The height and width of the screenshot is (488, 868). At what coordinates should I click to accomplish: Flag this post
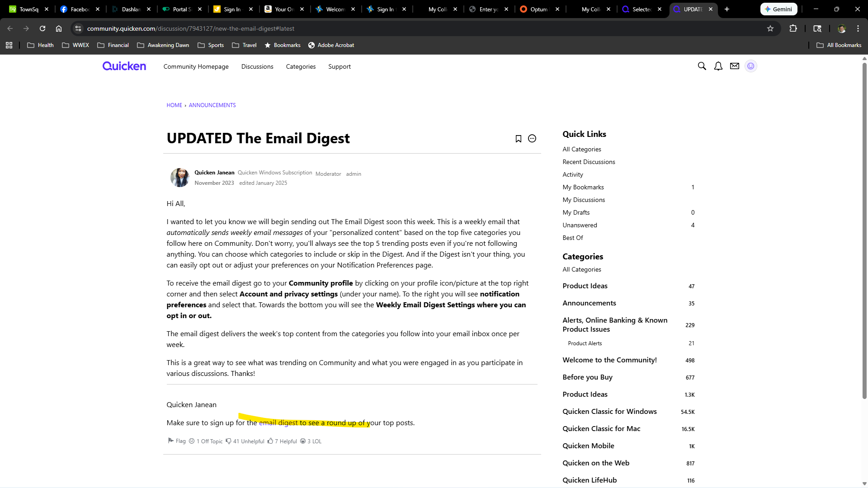pos(177,441)
